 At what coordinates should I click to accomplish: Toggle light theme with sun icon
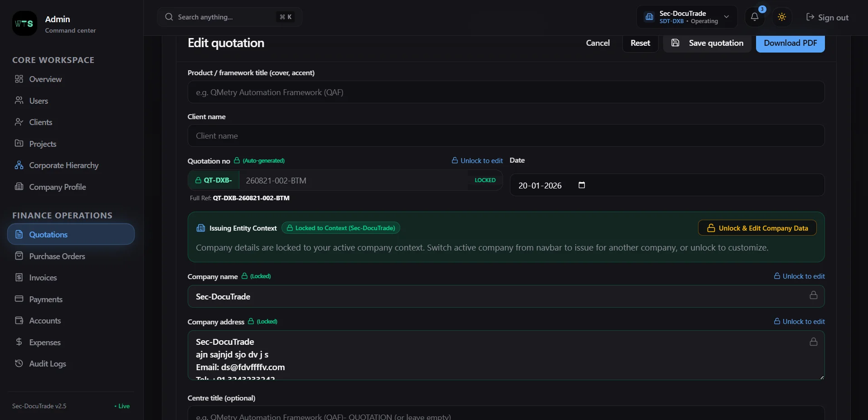click(x=782, y=17)
